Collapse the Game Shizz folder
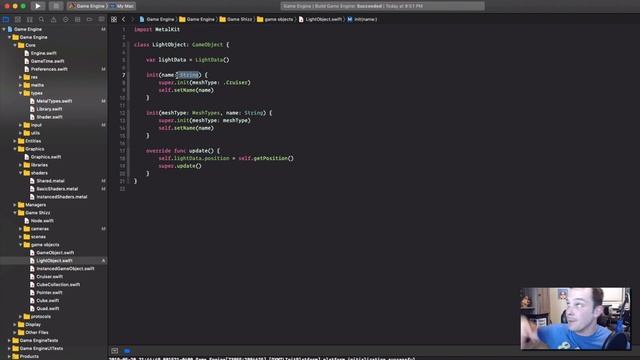Viewport: 640px width, 360px height. click(x=15, y=213)
